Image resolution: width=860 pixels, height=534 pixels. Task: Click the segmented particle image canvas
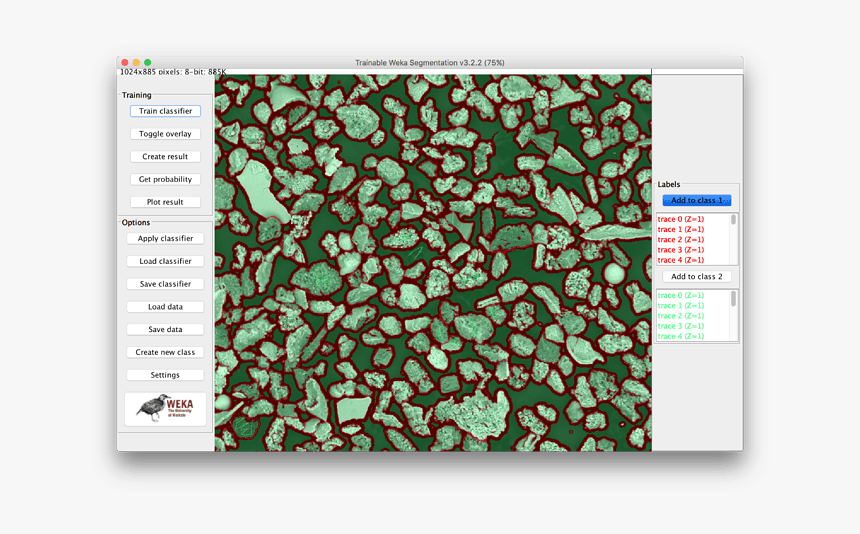[433, 263]
